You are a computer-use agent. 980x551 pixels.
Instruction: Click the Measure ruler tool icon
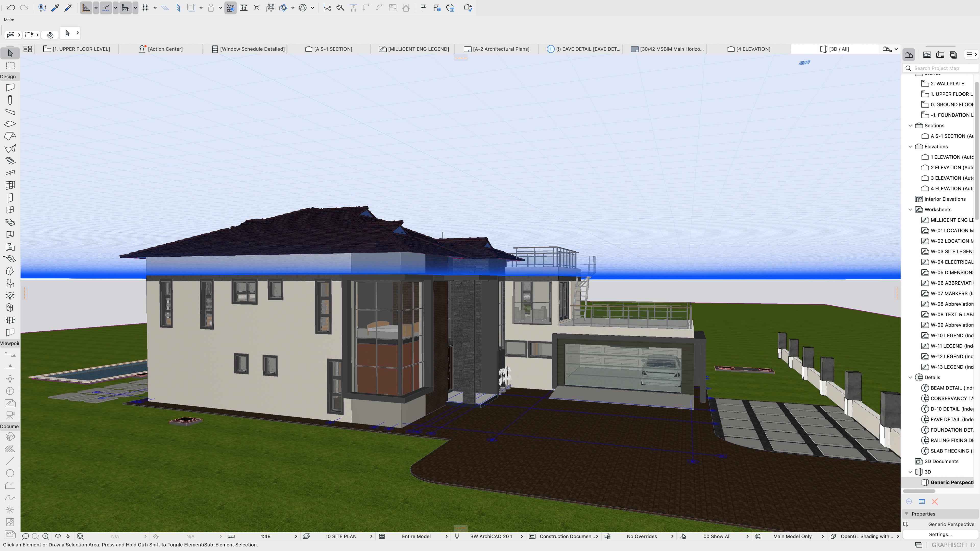pos(243,8)
